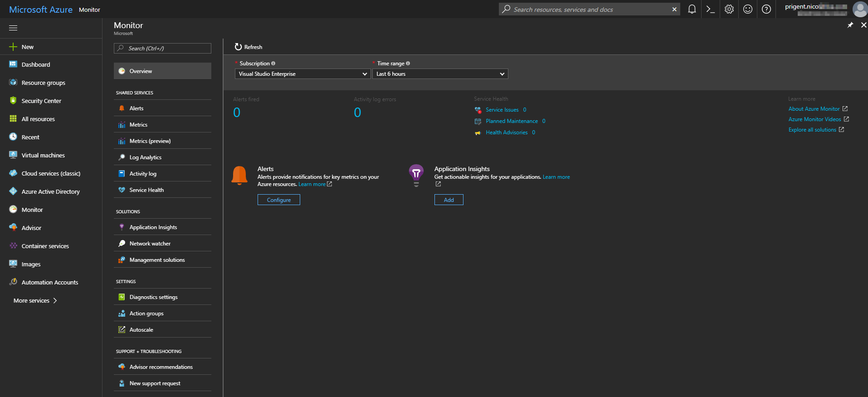
Task: Click the Automation Accounts gear icon
Action: pos(13,282)
